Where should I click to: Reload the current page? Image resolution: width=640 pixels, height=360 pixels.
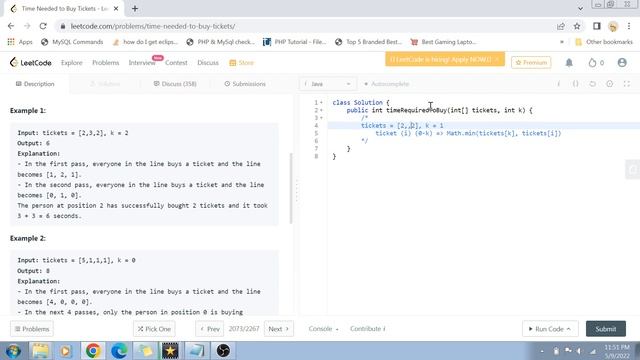(x=43, y=26)
